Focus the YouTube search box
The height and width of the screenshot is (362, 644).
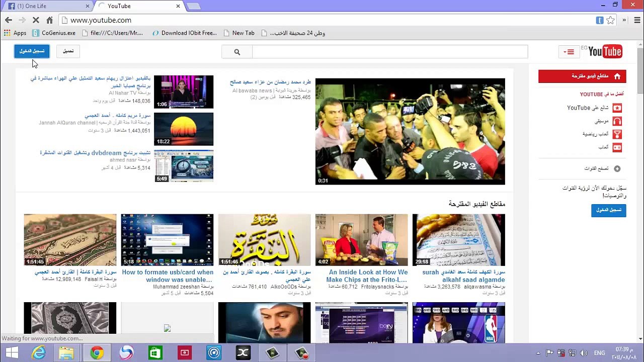coord(390,52)
